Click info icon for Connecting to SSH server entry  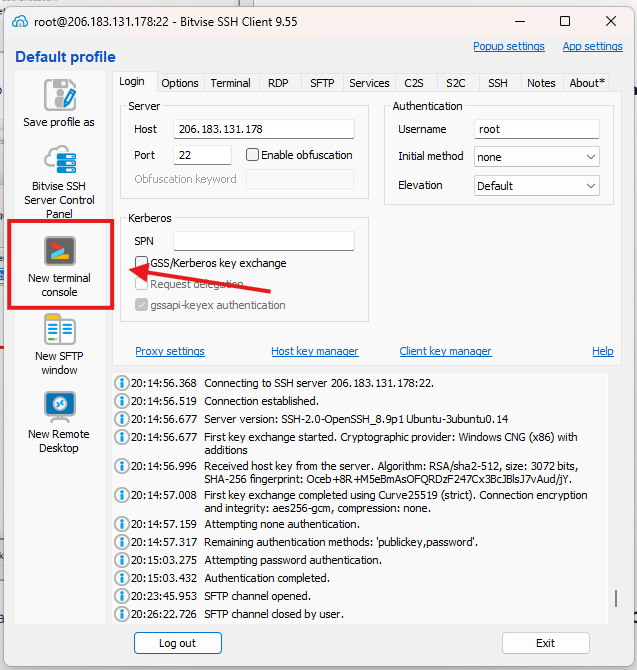[x=122, y=383]
